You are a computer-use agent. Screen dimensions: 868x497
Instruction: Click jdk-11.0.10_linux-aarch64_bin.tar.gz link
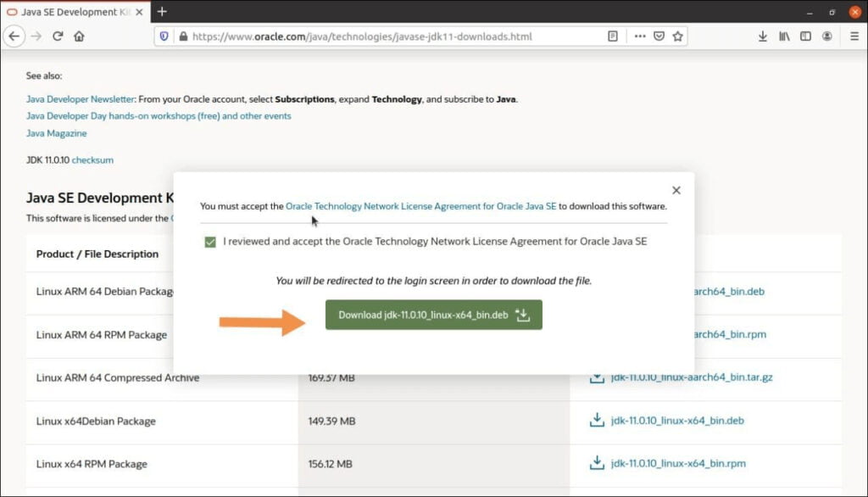(x=692, y=377)
